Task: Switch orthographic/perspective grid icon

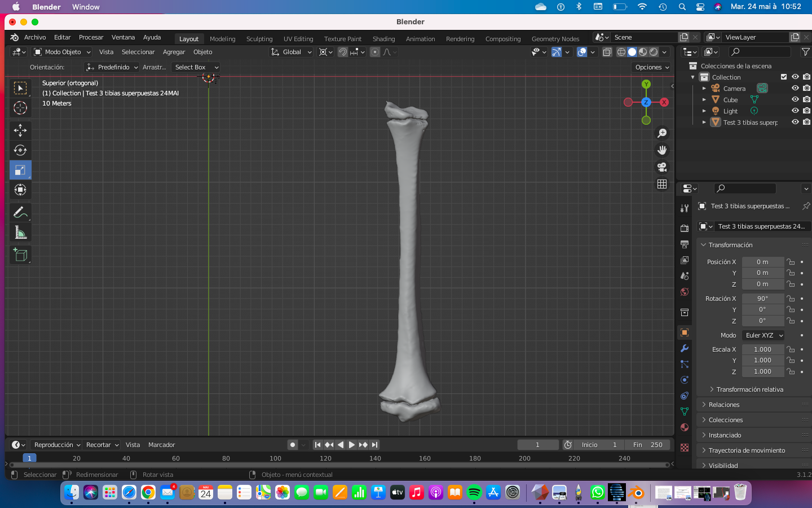Action: [662, 184]
